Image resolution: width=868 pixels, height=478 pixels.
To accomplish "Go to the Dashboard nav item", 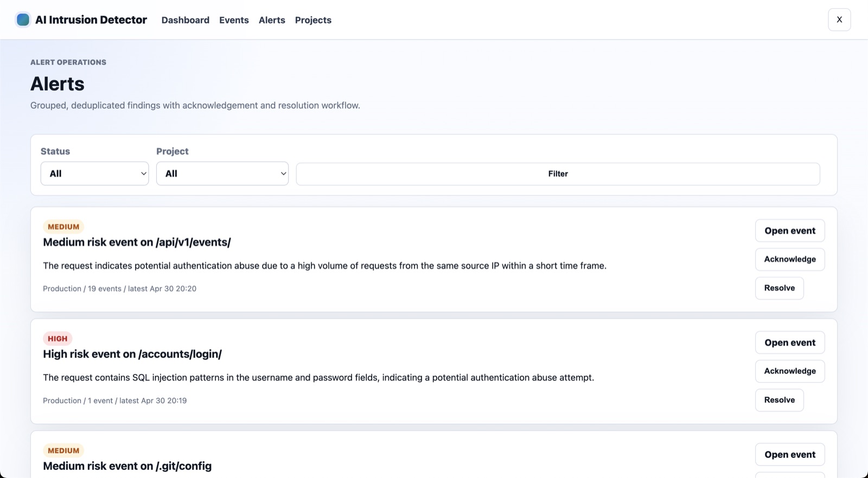I will pos(186,20).
